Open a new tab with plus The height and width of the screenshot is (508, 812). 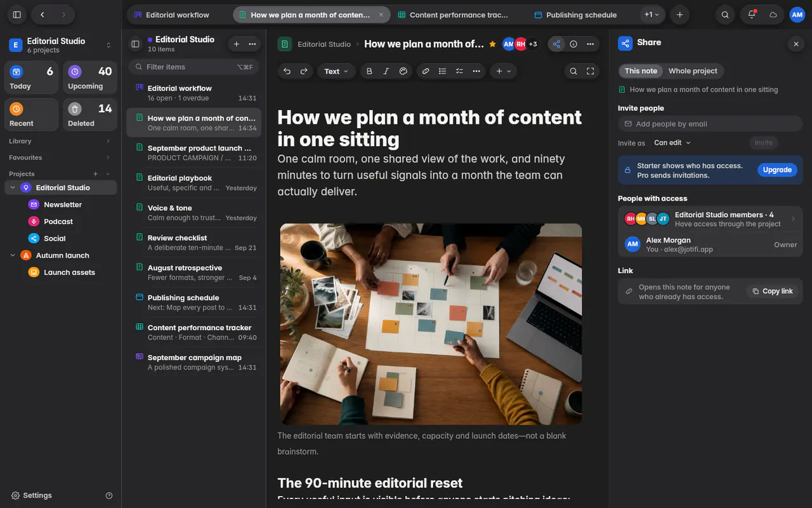pyautogui.click(x=679, y=15)
